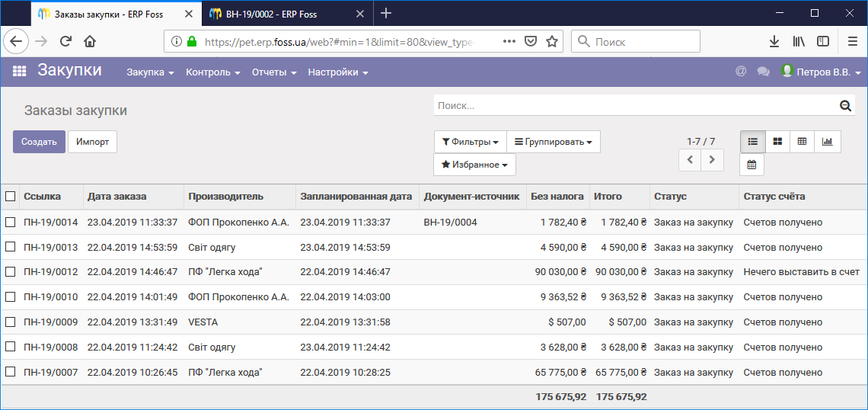
Task: Click 'Нечего выставить в счет' status cell
Action: (x=801, y=272)
